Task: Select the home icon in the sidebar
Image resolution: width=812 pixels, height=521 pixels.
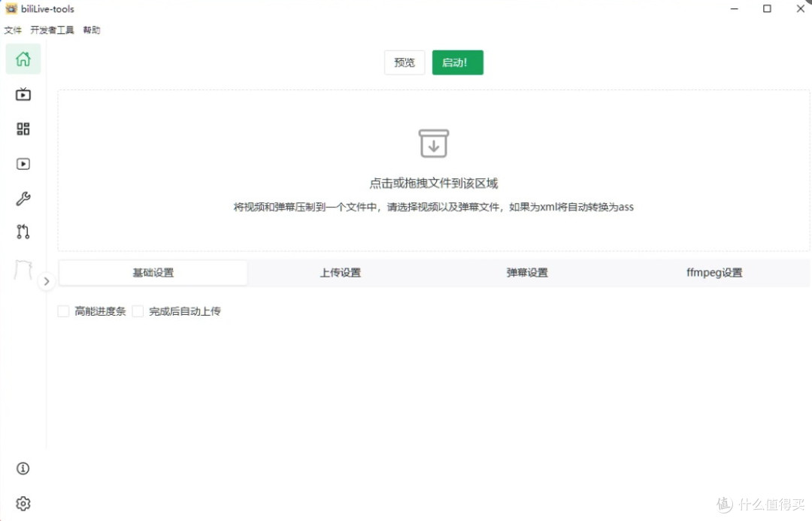Action: [23, 59]
